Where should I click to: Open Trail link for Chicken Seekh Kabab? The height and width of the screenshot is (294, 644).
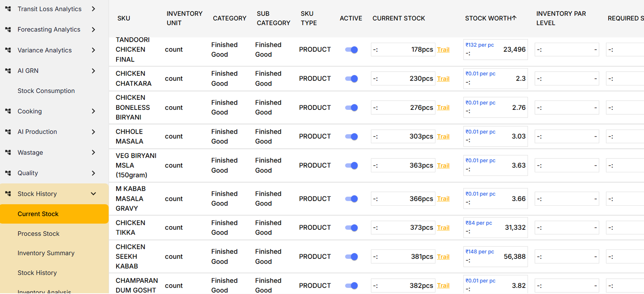[x=443, y=257]
